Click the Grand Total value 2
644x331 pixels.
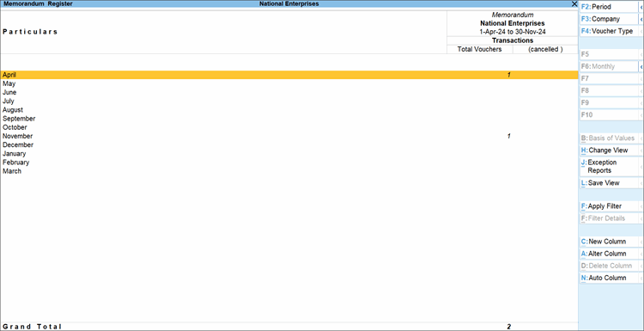(x=509, y=327)
